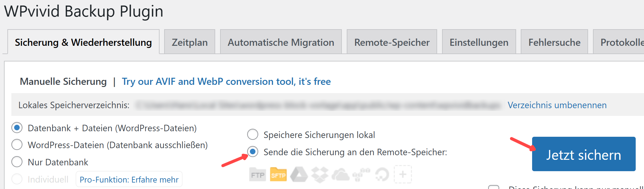Select the Dropbox storage icon
The image size is (644, 189).
point(320,175)
